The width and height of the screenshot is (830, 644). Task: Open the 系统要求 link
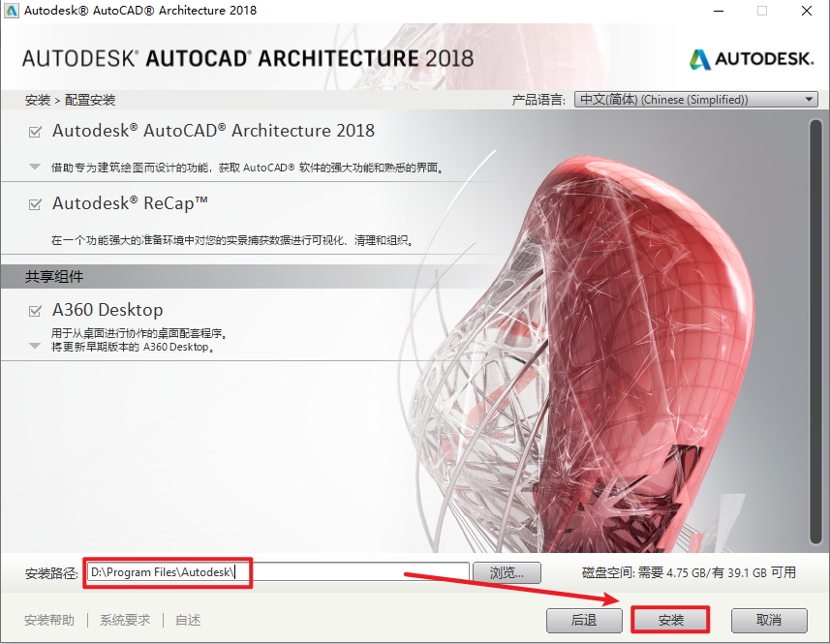point(125,620)
